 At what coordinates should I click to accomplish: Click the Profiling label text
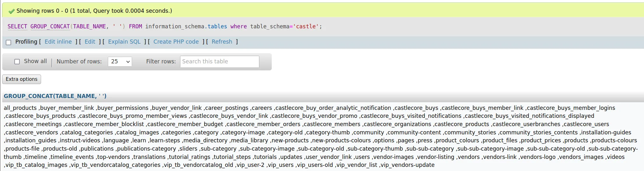(x=26, y=42)
